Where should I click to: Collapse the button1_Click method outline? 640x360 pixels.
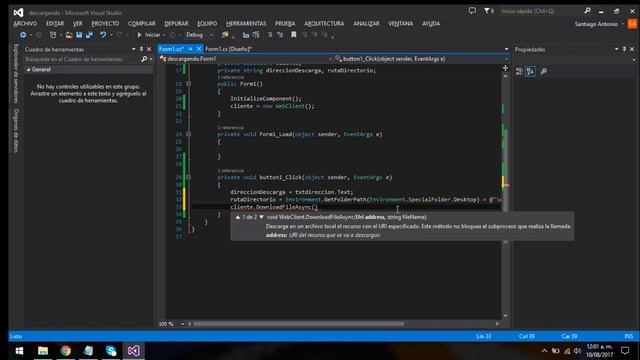tap(189, 177)
